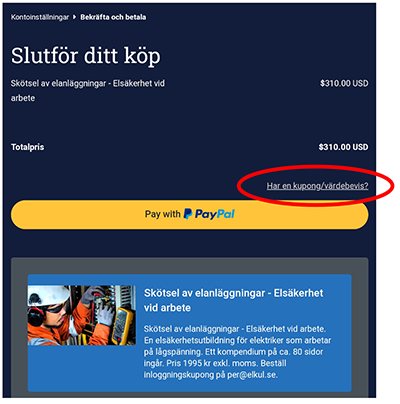Click the PayPal P logo icon
Screen dimensions: 400x404
tap(188, 214)
